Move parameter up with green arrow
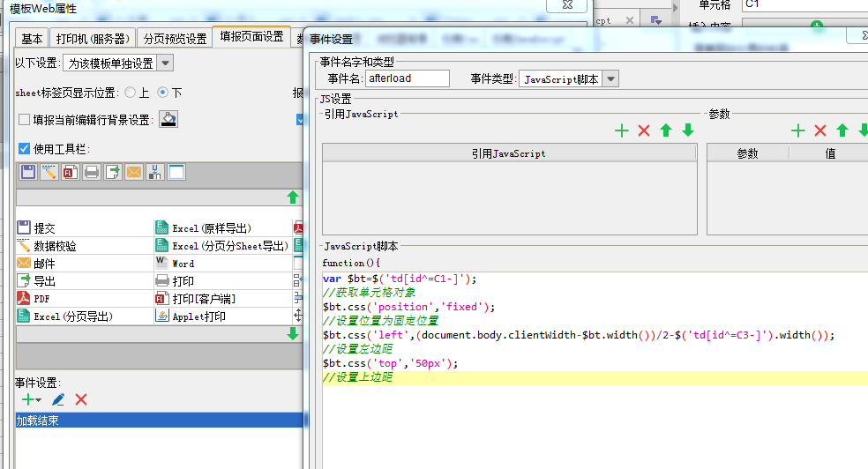868x469 pixels. pos(842,130)
